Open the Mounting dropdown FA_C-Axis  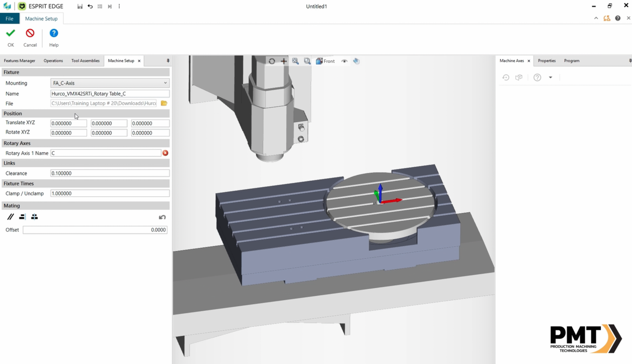click(110, 83)
